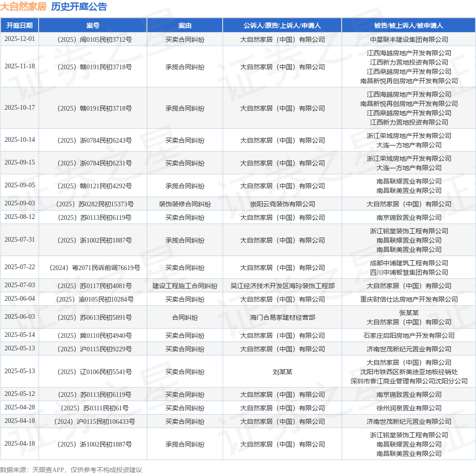Click plaintiff 刘某某
This screenshot has height=474, width=476.
tap(282, 372)
